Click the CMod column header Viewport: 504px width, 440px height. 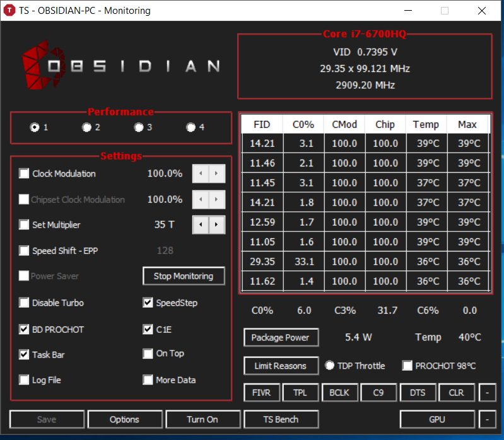tap(344, 124)
